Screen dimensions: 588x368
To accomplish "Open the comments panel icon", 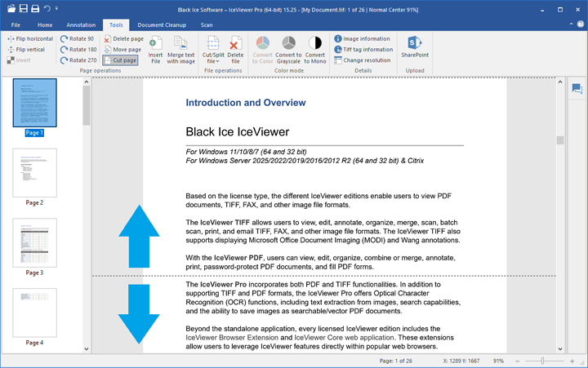I will [577, 89].
